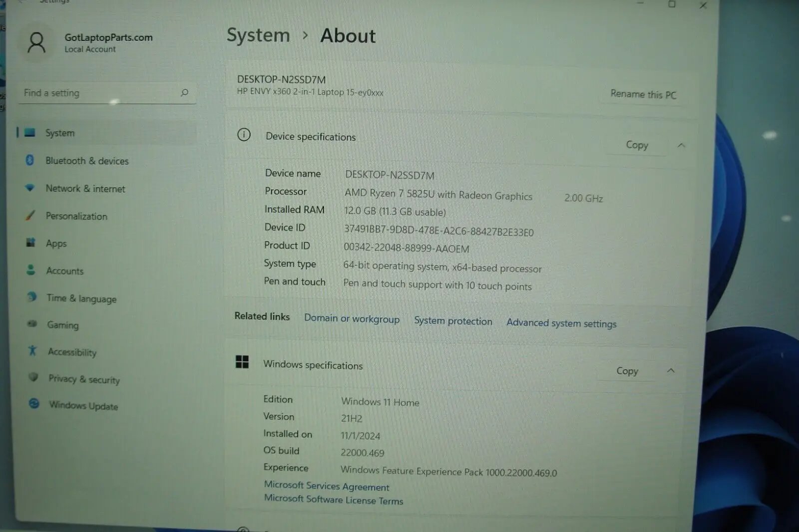The width and height of the screenshot is (799, 532).
Task: Open Bluetooth & devices settings
Action: 87,161
